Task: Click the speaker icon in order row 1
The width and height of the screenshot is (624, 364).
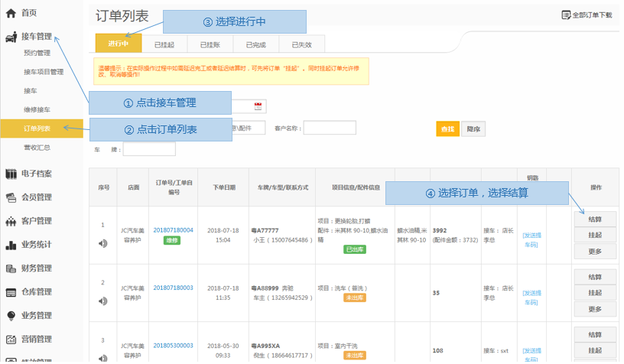Action: click(103, 243)
